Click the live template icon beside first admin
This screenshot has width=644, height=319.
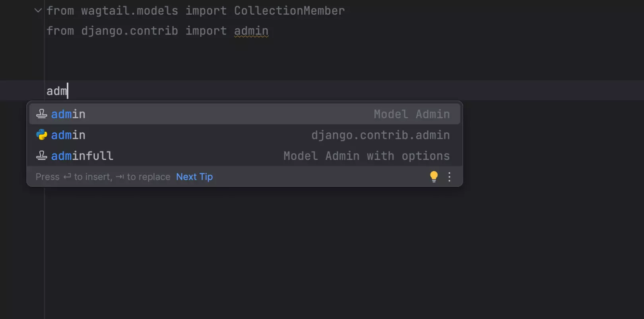pyautogui.click(x=42, y=114)
